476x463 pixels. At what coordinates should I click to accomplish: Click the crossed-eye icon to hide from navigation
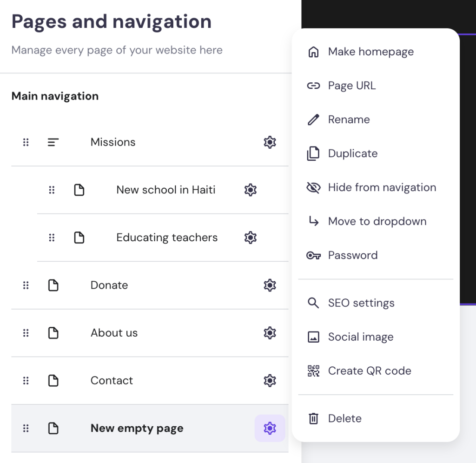(x=314, y=187)
